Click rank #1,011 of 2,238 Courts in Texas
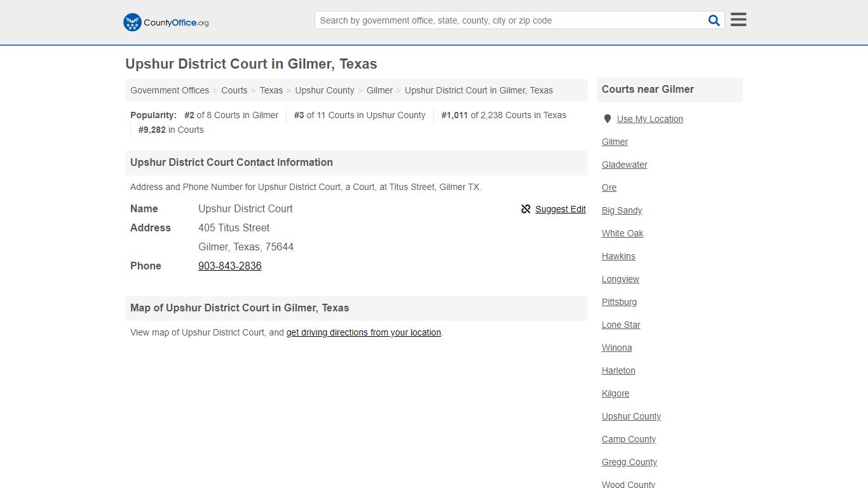 (504, 115)
